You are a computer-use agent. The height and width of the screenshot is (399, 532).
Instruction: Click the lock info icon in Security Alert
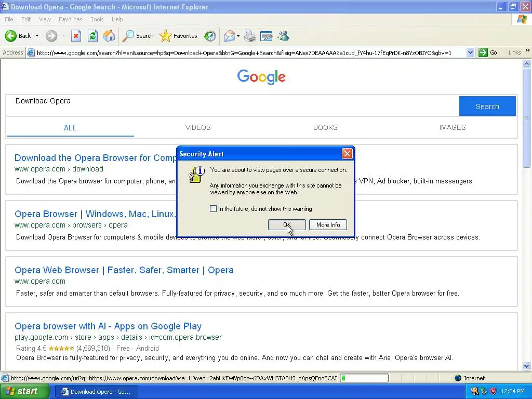[197, 175]
